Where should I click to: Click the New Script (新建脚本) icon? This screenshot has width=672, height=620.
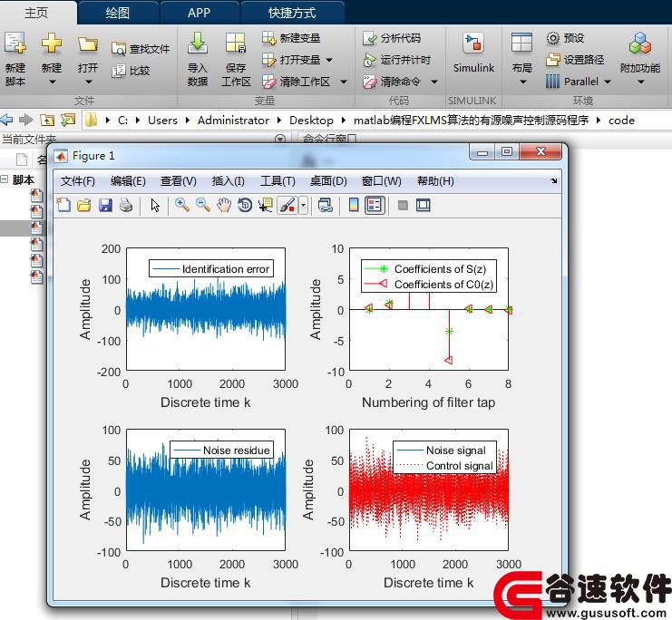[15, 44]
